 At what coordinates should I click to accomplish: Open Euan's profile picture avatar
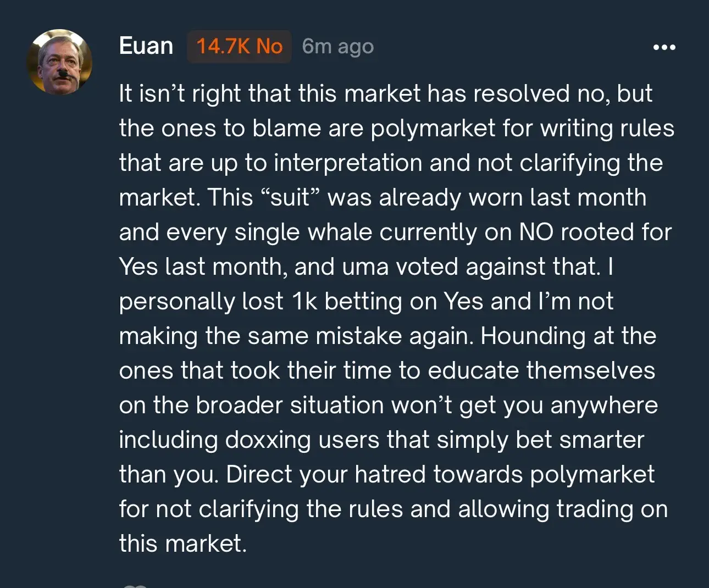[59, 62]
